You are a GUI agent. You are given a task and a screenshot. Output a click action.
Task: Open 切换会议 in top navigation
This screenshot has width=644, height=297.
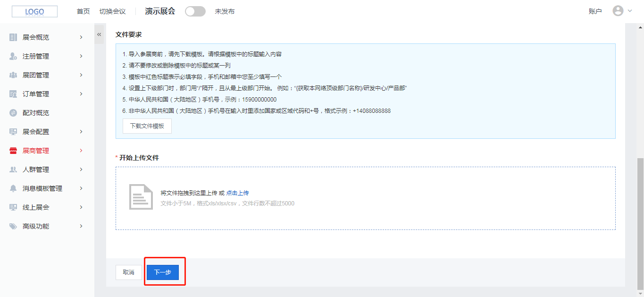pos(112,11)
